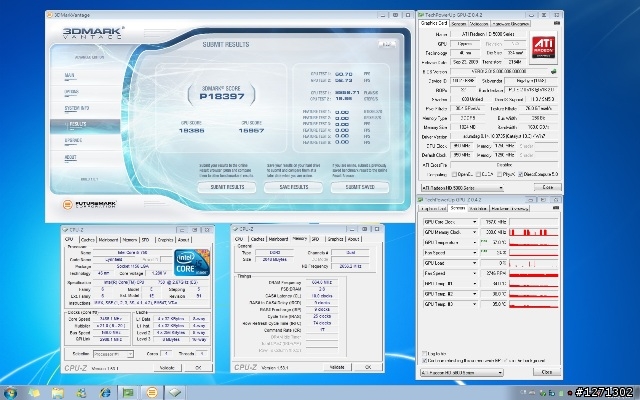Enable the Log to file checkbox
Image resolution: width=640 pixels, height=400 pixels.
(x=424, y=353)
